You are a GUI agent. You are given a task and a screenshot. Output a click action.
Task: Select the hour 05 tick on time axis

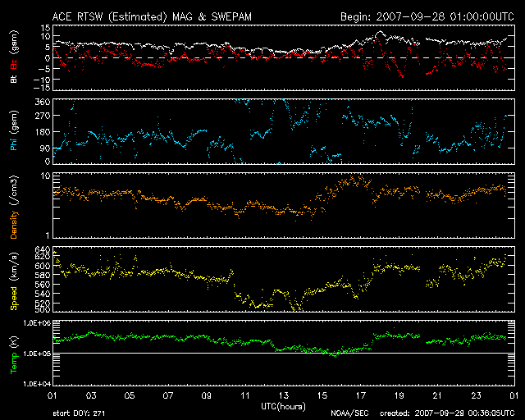(129, 395)
